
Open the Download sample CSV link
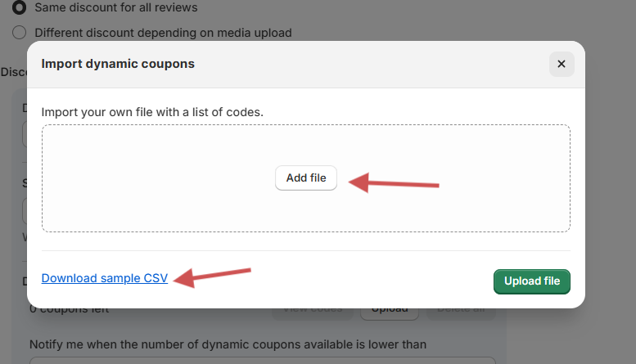click(x=105, y=278)
